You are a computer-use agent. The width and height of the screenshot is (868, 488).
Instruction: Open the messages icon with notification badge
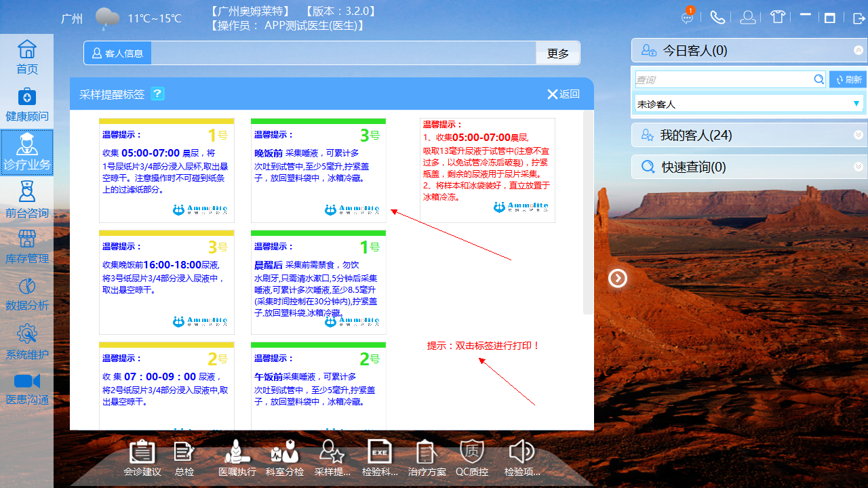pyautogui.click(x=688, y=16)
